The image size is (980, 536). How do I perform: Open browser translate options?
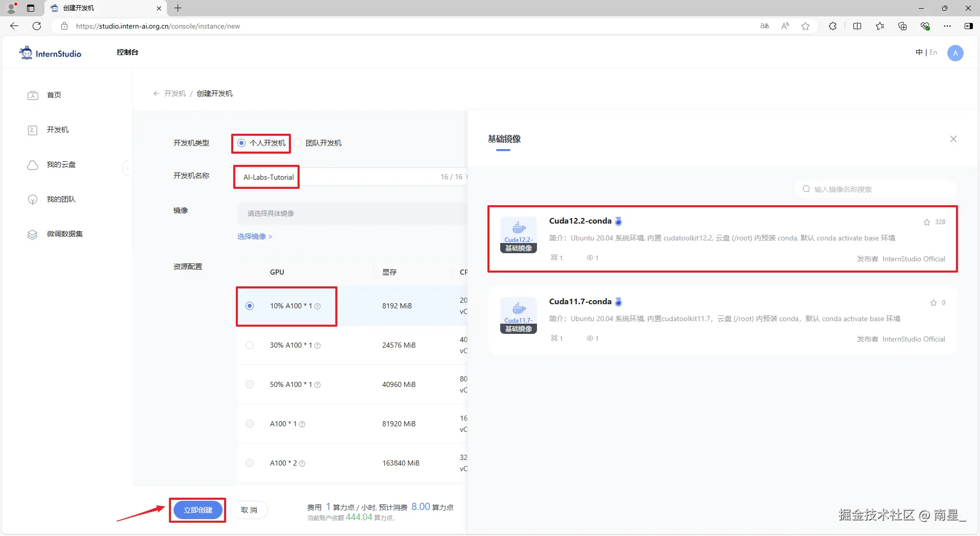(x=765, y=26)
